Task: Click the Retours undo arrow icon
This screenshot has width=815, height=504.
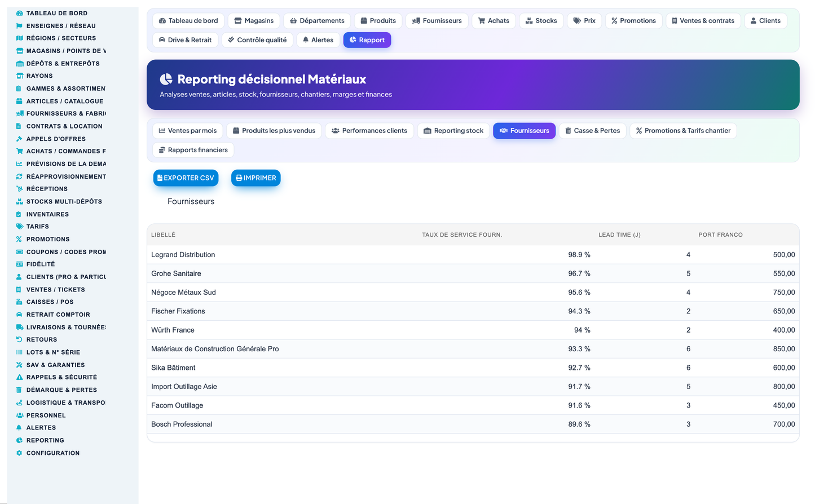Action: pyautogui.click(x=19, y=340)
